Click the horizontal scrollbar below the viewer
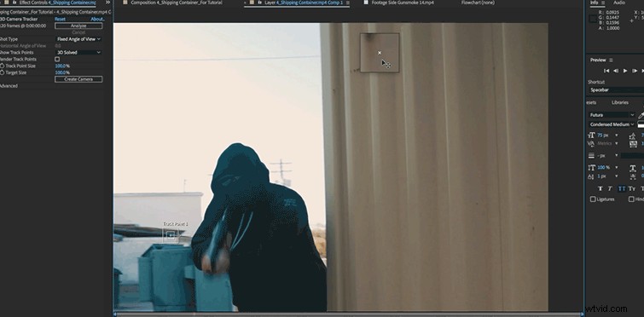The width and height of the screenshot is (644, 317). click(348, 314)
